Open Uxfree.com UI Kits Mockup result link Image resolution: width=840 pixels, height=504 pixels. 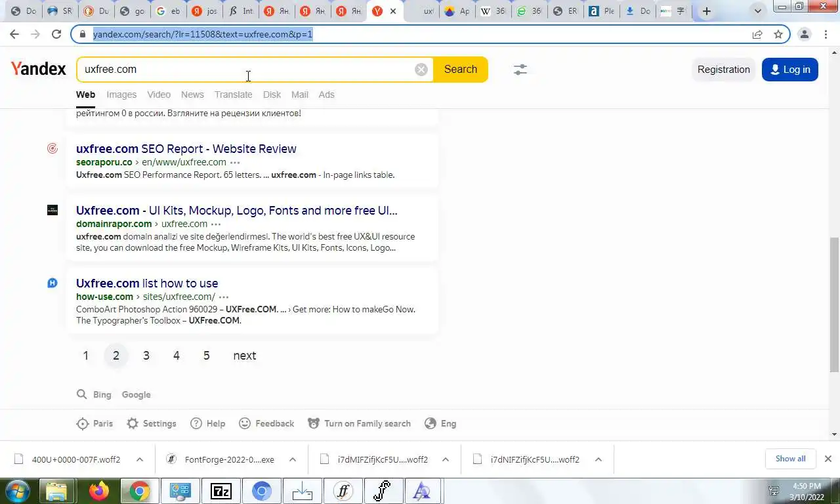pos(237,211)
